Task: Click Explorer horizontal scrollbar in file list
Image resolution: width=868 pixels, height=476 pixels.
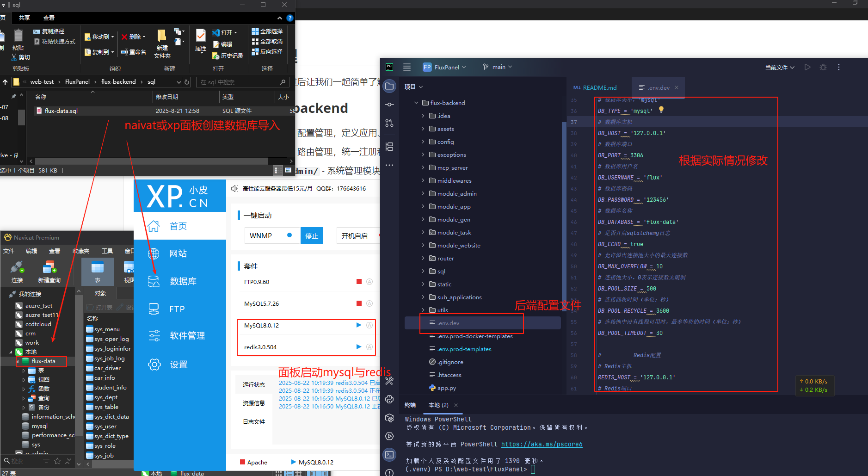Action: pos(151,161)
